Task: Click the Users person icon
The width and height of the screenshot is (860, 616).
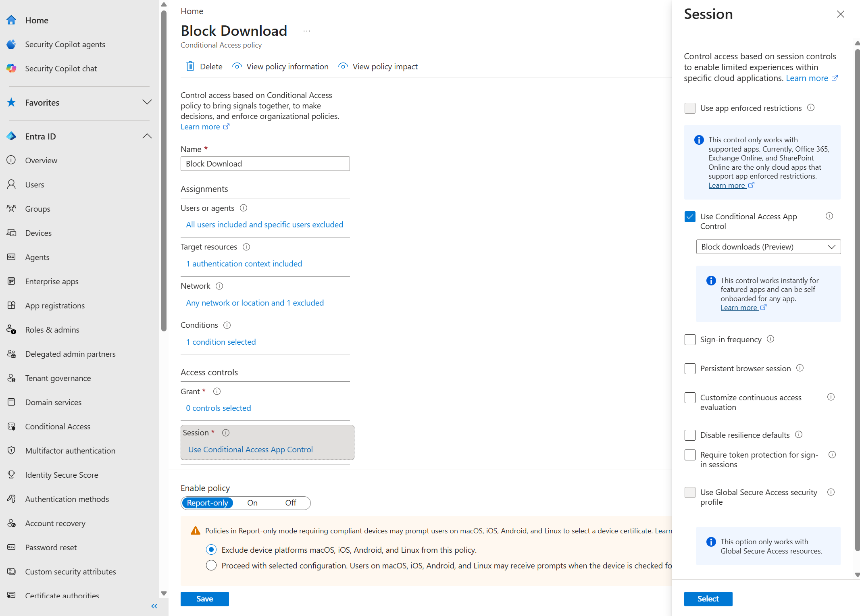Action: pyautogui.click(x=11, y=185)
